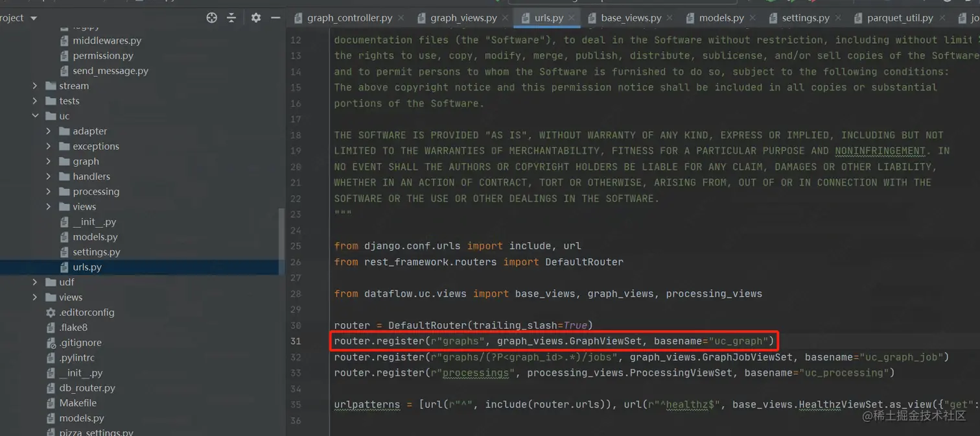Select root-level models.py below Makefile
980x436 pixels.
(81, 418)
